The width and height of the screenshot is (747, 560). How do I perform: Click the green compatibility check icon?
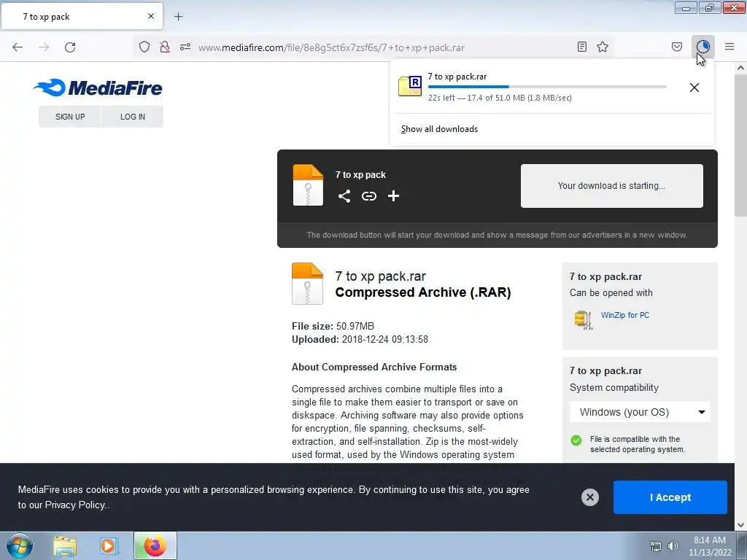click(576, 440)
